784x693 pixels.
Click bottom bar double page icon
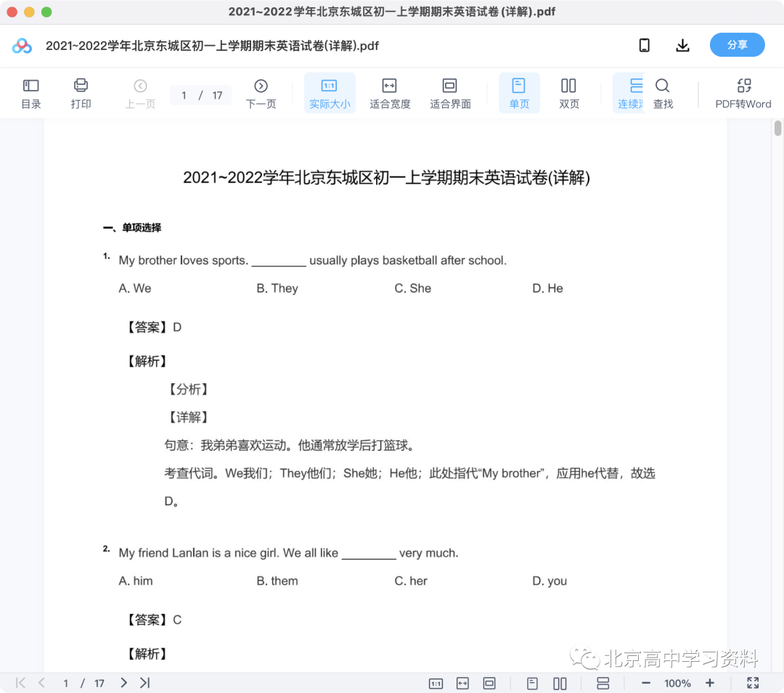pos(560,683)
